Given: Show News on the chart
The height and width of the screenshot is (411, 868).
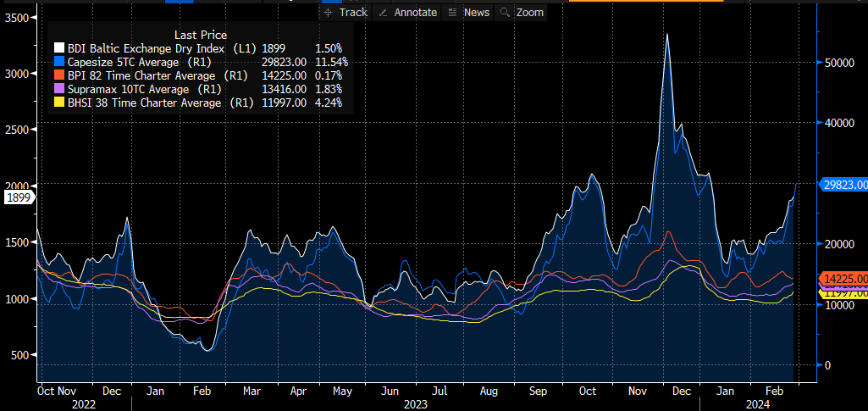Looking at the screenshot, I should point(468,12).
